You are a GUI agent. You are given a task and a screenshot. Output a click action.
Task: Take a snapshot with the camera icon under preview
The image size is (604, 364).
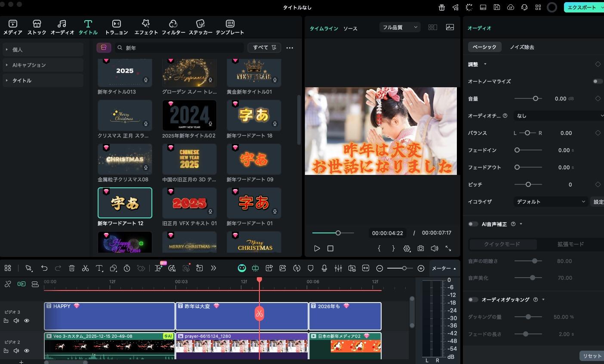point(420,248)
